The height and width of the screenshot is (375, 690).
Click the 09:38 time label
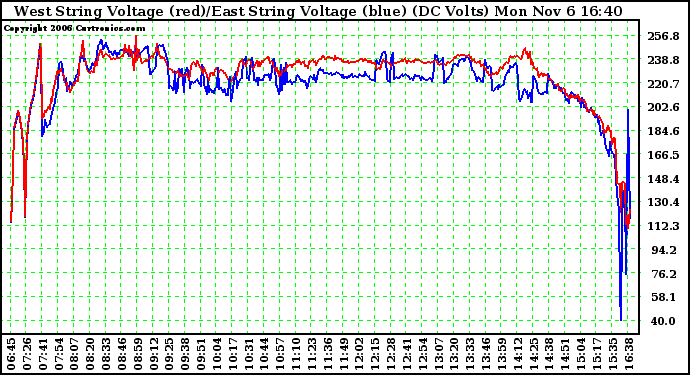point(185,353)
